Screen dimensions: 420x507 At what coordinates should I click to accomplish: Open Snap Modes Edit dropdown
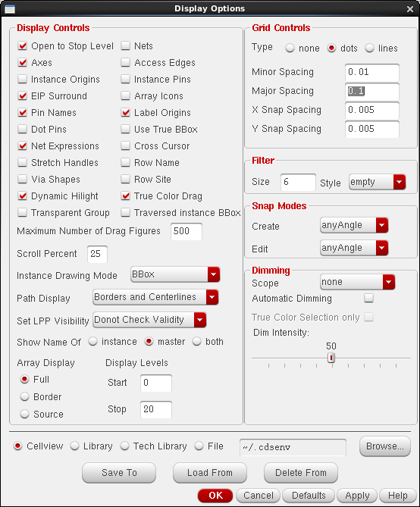pyautogui.click(x=354, y=248)
